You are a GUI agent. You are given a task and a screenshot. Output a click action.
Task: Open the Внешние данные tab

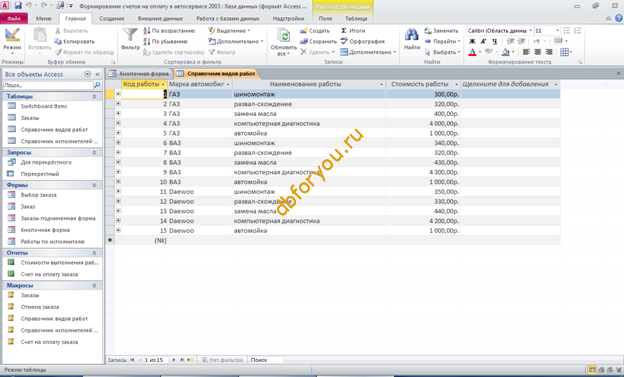[160, 19]
